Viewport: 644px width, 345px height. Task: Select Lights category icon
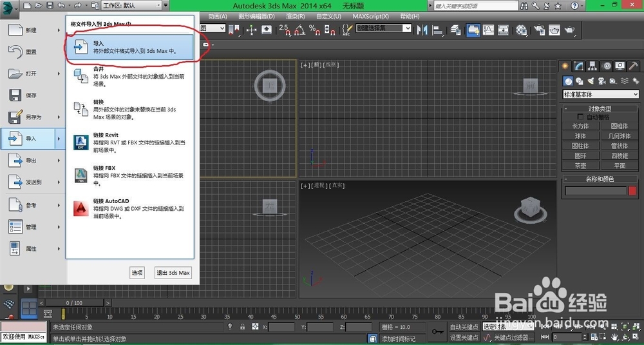(591, 81)
